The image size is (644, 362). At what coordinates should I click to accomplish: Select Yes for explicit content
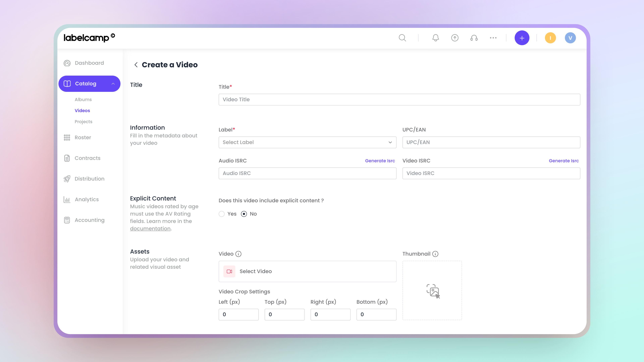(222, 214)
